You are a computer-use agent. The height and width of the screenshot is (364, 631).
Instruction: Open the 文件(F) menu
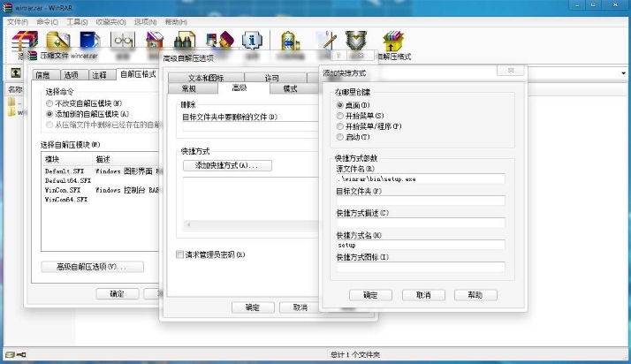point(18,22)
